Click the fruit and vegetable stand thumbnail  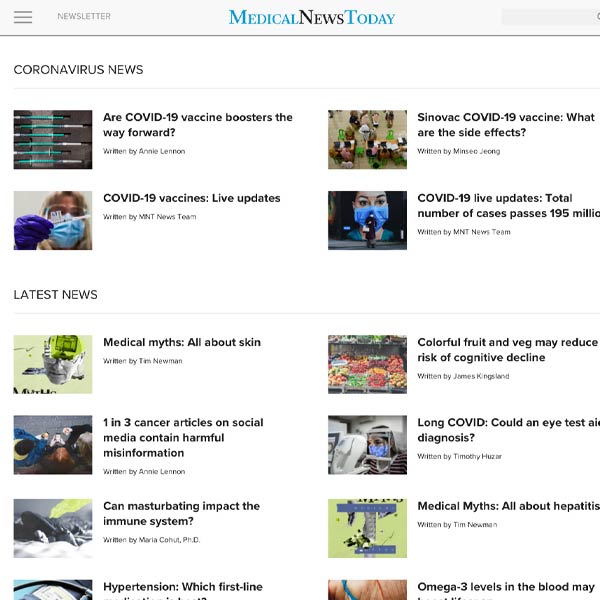click(367, 364)
